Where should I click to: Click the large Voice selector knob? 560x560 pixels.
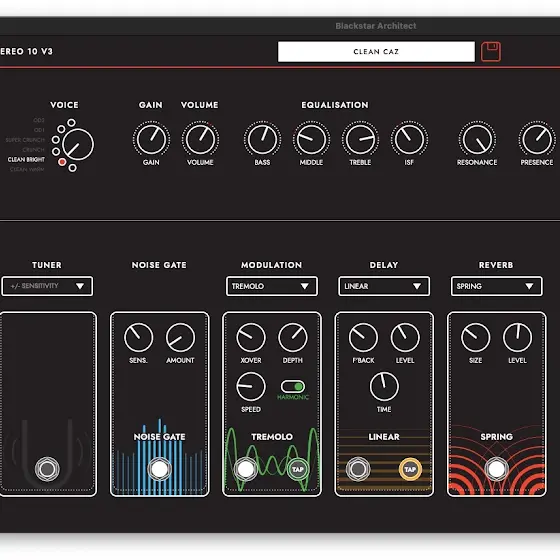pos(78,145)
